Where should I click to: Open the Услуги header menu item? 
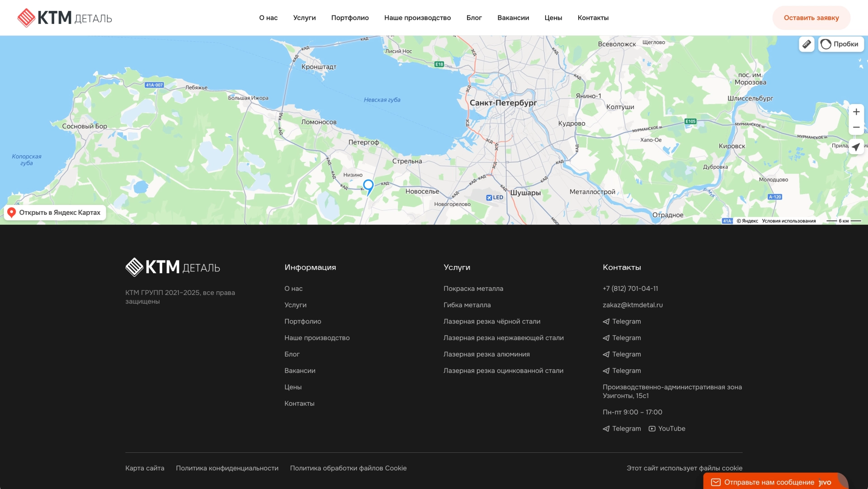[304, 18]
